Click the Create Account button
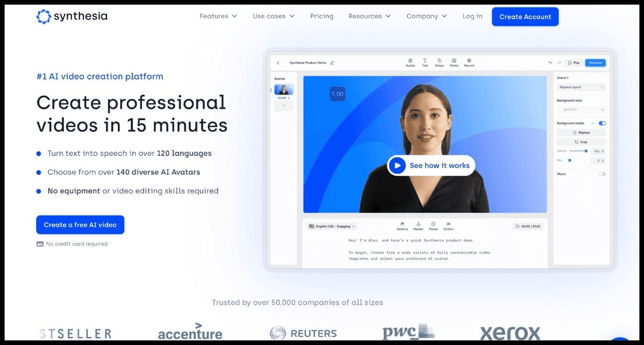 [x=525, y=17]
